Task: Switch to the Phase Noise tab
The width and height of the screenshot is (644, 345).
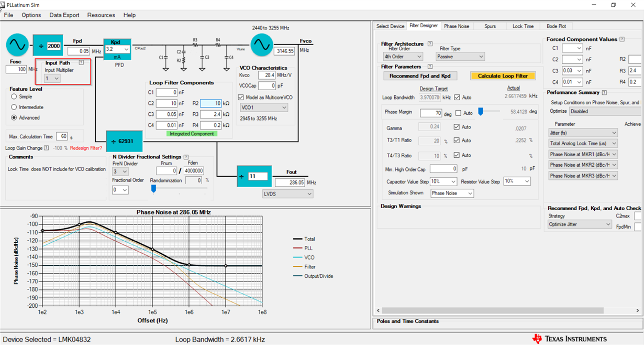Action: [457, 26]
